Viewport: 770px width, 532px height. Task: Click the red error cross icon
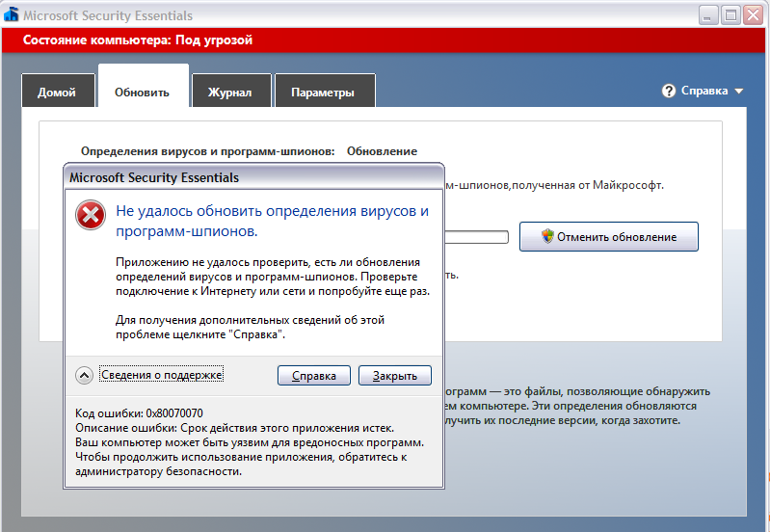91,215
